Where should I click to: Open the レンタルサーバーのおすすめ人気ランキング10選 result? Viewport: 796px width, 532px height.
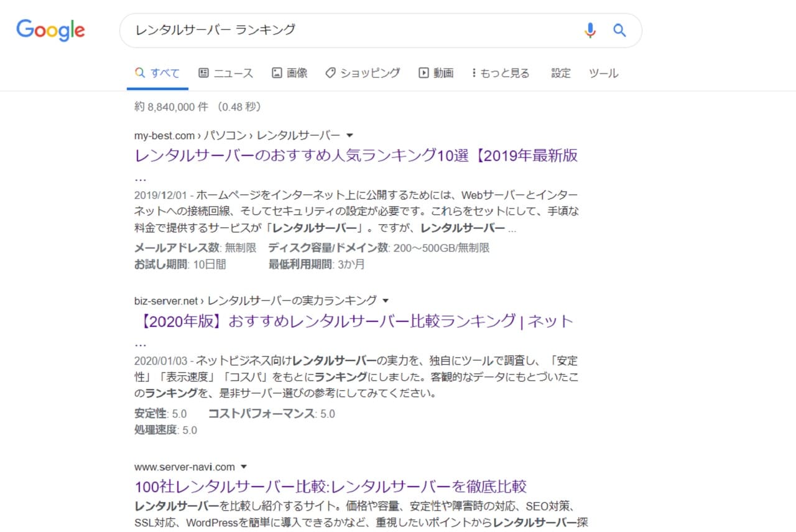[x=356, y=155]
